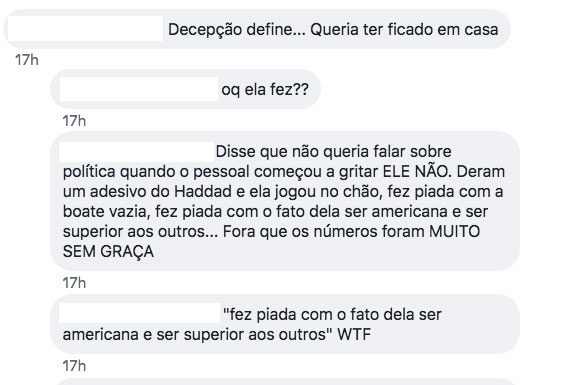The height and width of the screenshot is (385, 564).
Task: Open author profile of "Decepção define" comment
Action: 85,28
